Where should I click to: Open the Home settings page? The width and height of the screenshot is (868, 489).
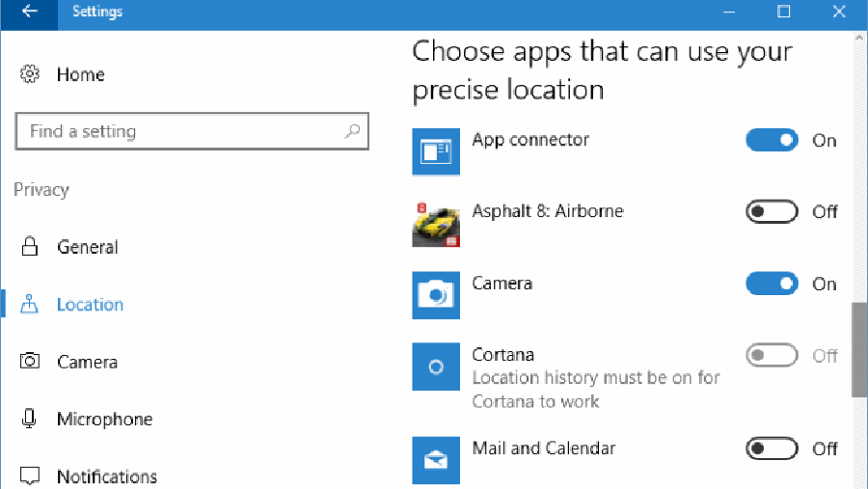[80, 74]
